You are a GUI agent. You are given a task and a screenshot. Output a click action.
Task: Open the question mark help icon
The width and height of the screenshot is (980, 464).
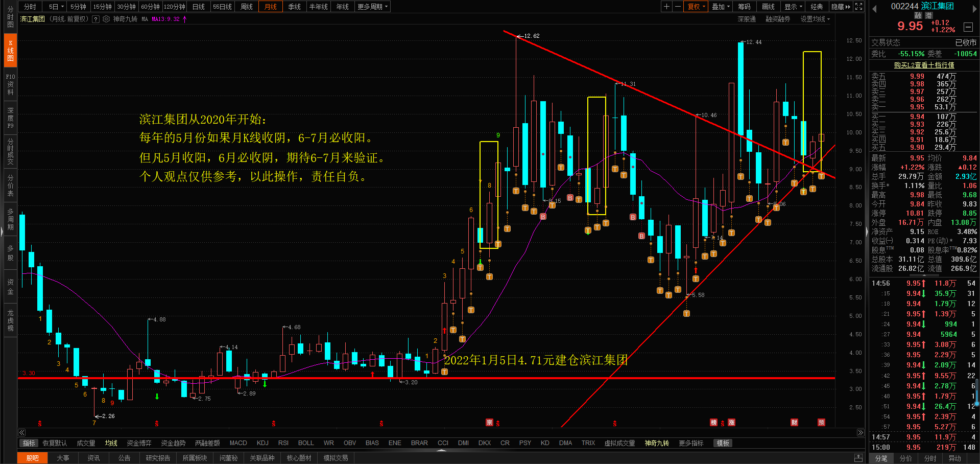[x=95, y=19]
